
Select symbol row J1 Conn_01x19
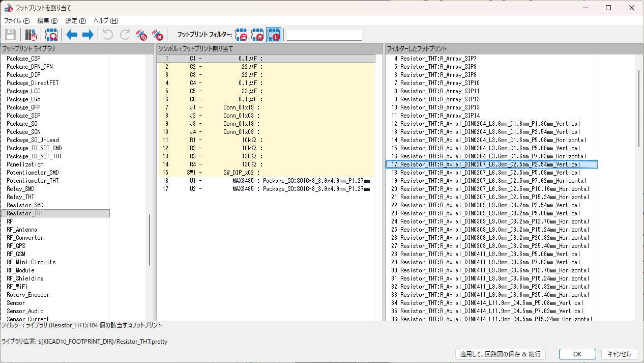(x=266, y=107)
